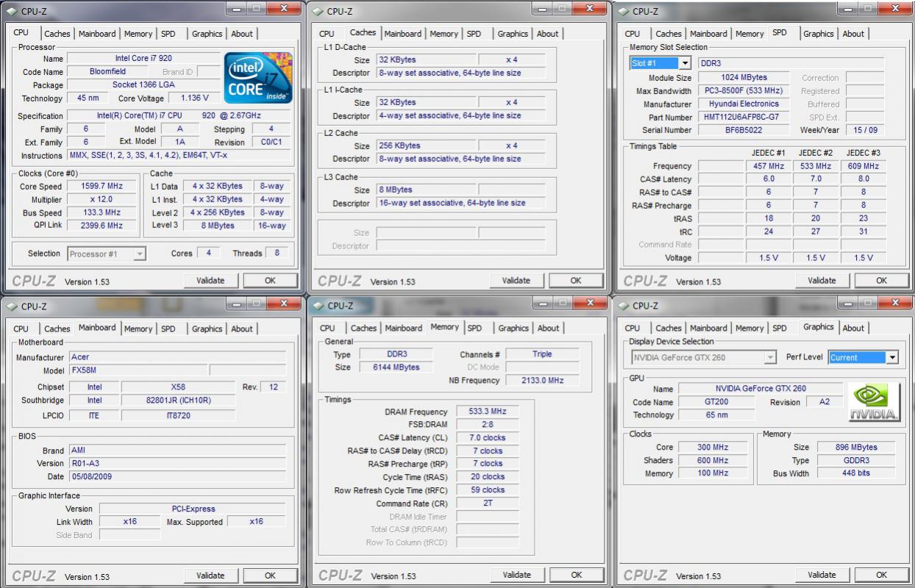This screenshot has width=915, height=588.
Task: Click OK in the Graphics window
Action: [x=881, y=575]
